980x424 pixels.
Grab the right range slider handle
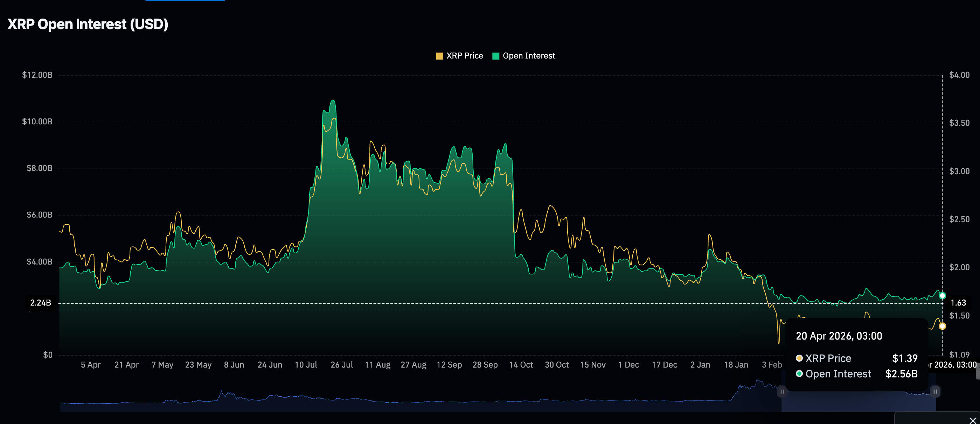tap(935, 391)
